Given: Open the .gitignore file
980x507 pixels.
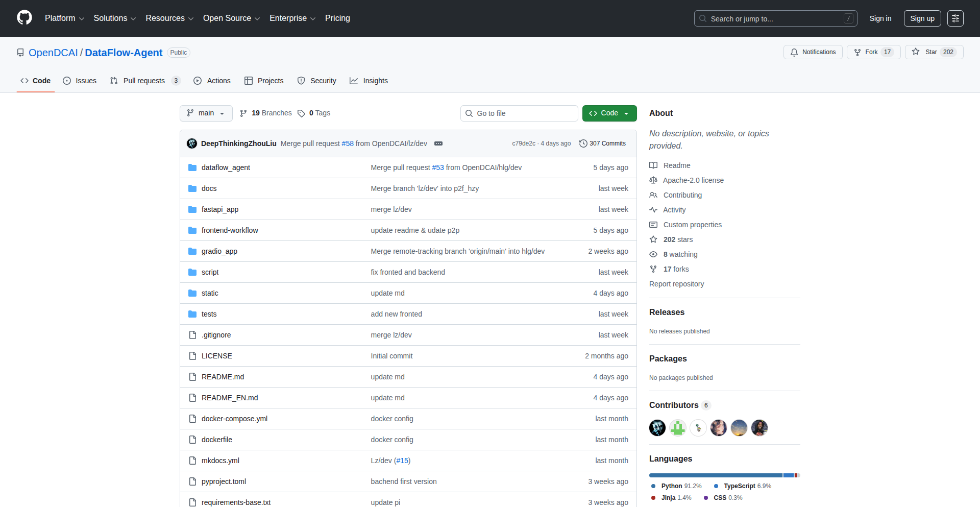Looking at the screenshot, I should tap(216, 335).
